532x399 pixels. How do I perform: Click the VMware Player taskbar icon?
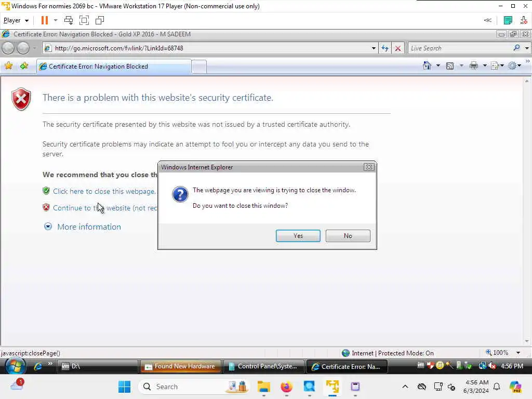[x=332, y=387]
